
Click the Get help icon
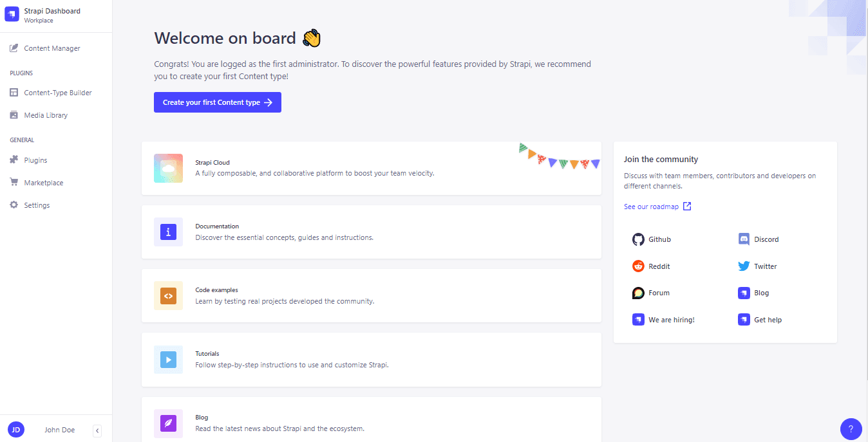pyautogui.click(x=744, y=320)
